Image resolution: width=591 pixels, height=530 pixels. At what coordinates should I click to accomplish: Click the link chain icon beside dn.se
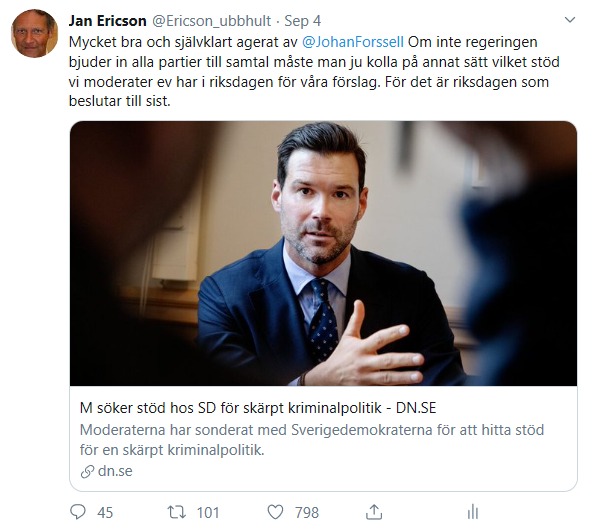pos(87,472)
